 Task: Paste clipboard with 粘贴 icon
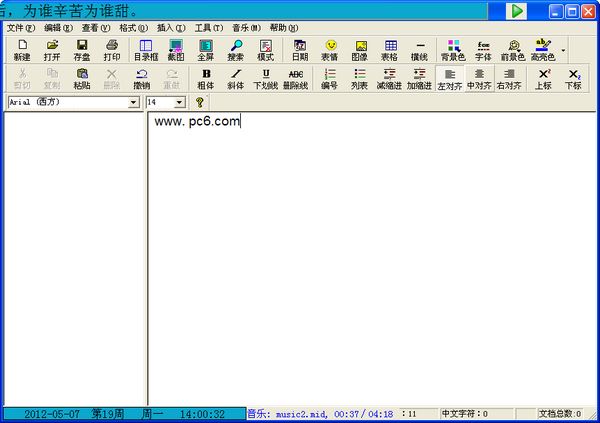[x=82, y=78]
